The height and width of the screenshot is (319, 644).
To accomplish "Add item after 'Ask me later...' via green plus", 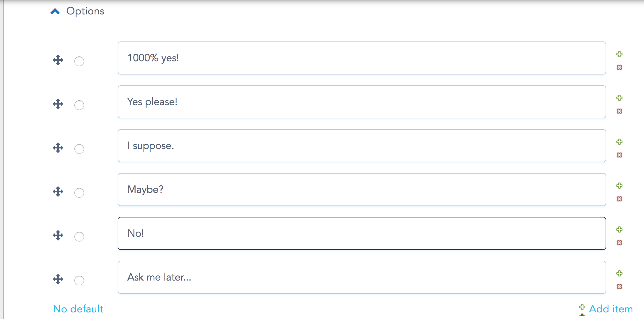I will [x=619, y=273].
